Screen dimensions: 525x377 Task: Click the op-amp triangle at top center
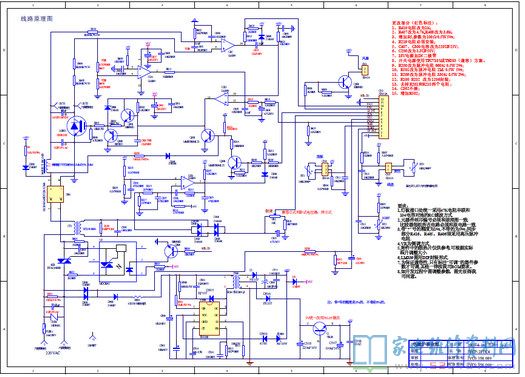[228, 45]
